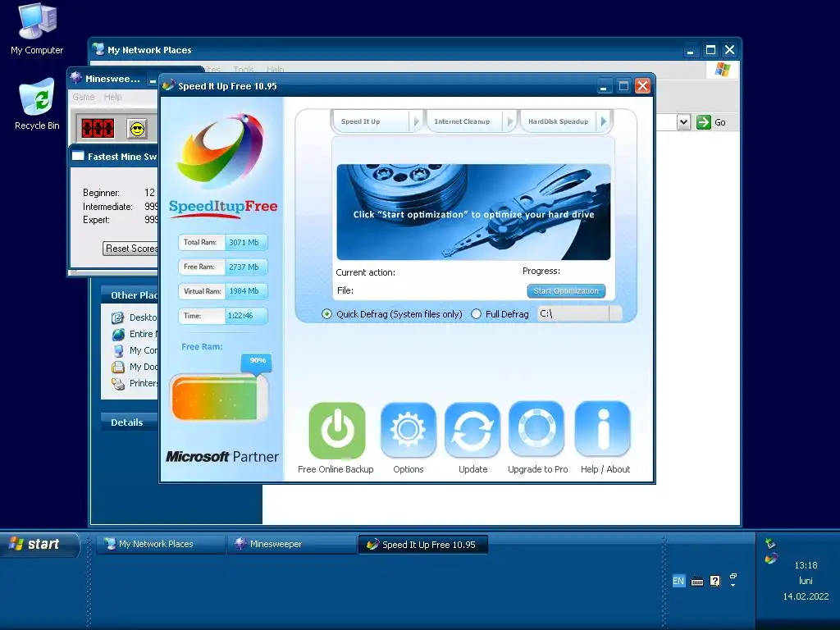The height and width of the screenshot is (630, 840).
Task: Open the Minesweeper Help menu
Action: click(113, 97)
